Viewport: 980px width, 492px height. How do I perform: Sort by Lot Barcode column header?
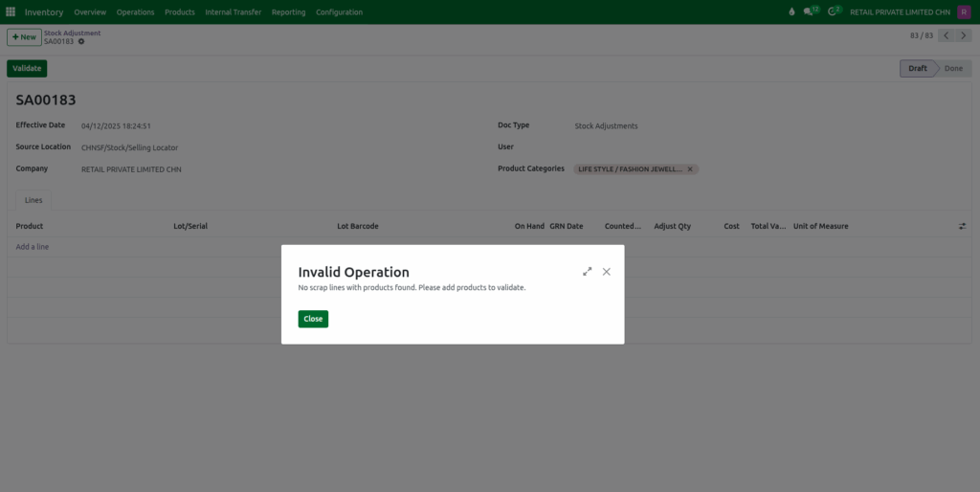point(358,226)
